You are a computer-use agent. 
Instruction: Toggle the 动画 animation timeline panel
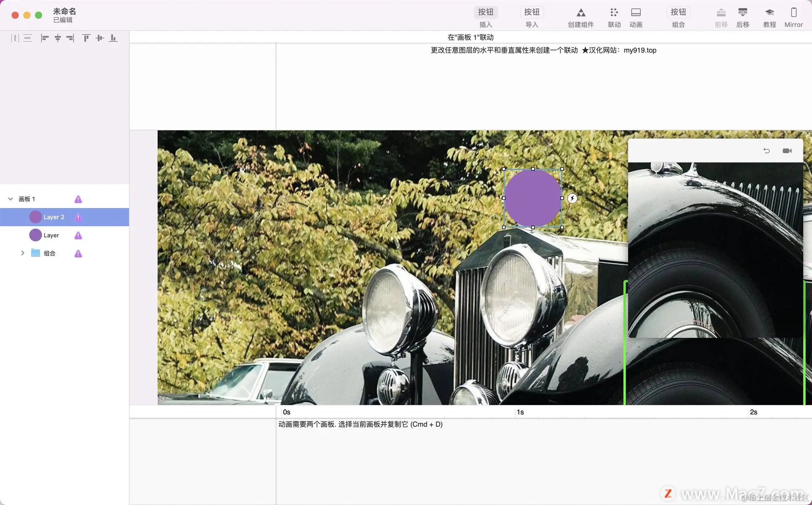pyautogui.click(x=636, y=13)
